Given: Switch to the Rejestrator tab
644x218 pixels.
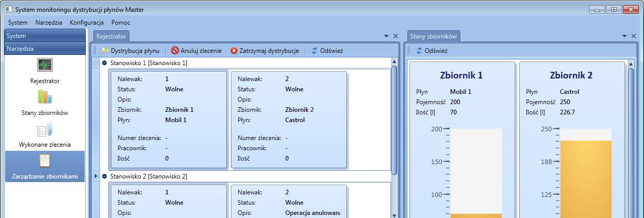Looking at the screenshot, I should click(111, 36).
